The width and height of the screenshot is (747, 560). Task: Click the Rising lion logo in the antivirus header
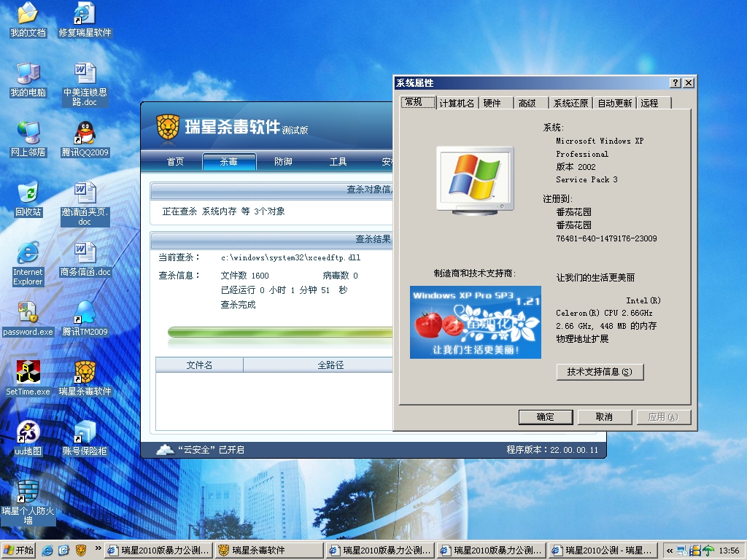click(168, 127)
